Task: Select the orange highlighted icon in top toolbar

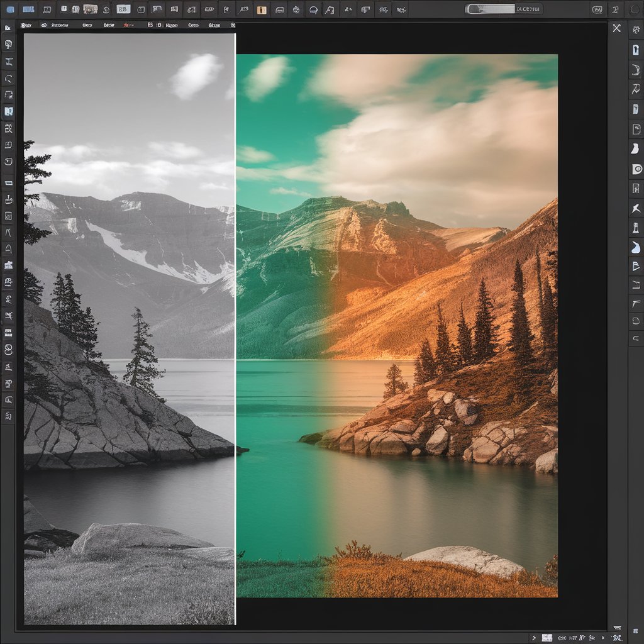Action: 262,9
